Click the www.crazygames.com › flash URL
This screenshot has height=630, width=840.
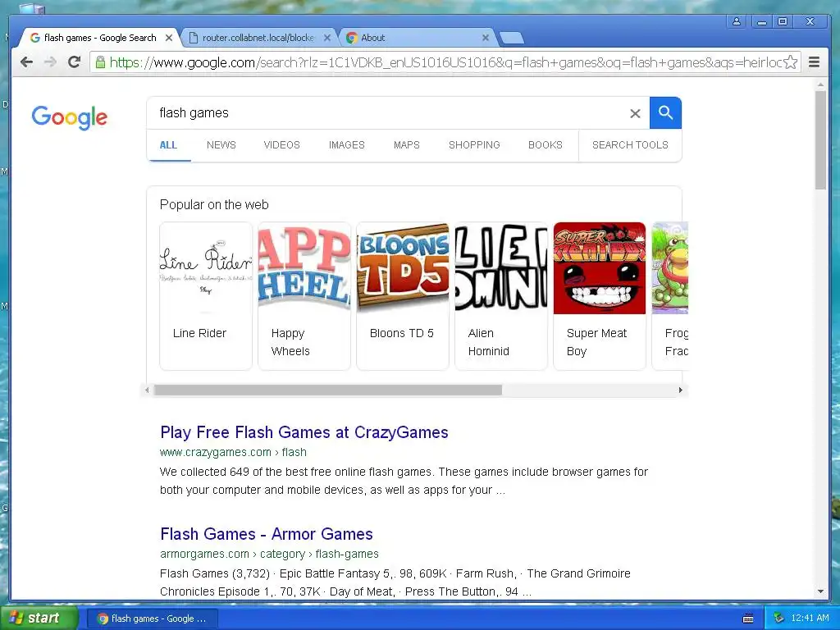pos(233,452)
